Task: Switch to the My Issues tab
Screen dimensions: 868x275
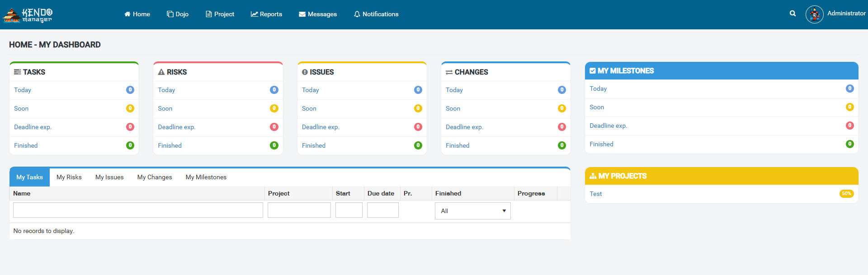Action: pos(109,177)
